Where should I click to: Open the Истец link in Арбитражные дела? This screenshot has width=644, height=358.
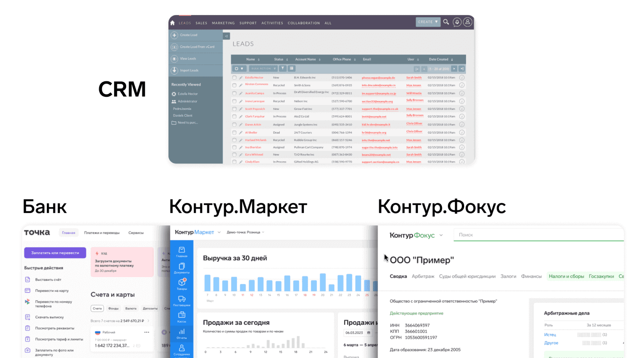click(550, 335)
